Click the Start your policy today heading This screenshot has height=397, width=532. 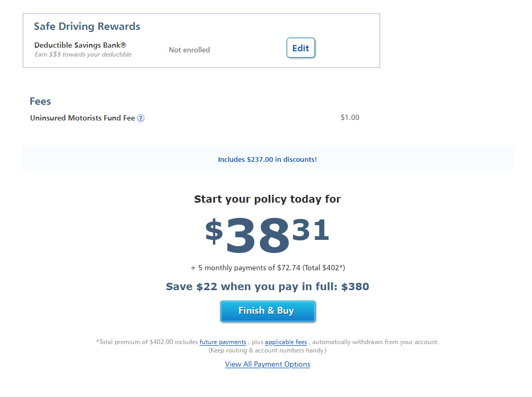point(267,199)
